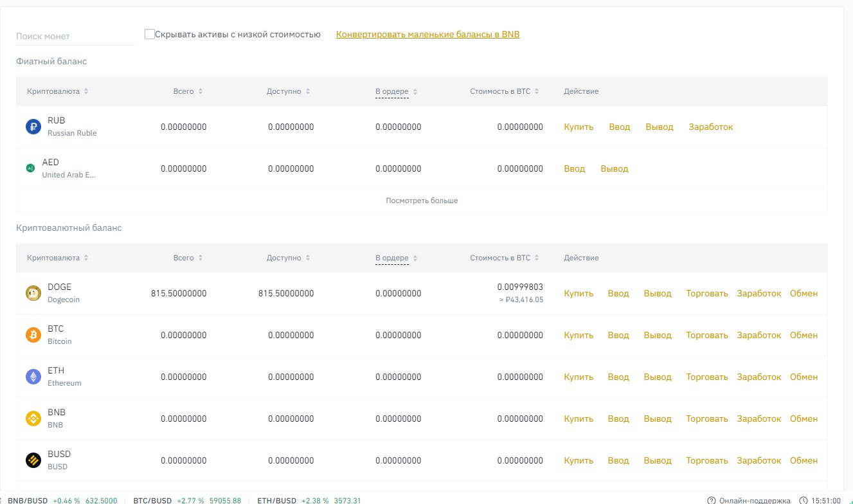Click Заработок in DOGE row

click(759, 293)
